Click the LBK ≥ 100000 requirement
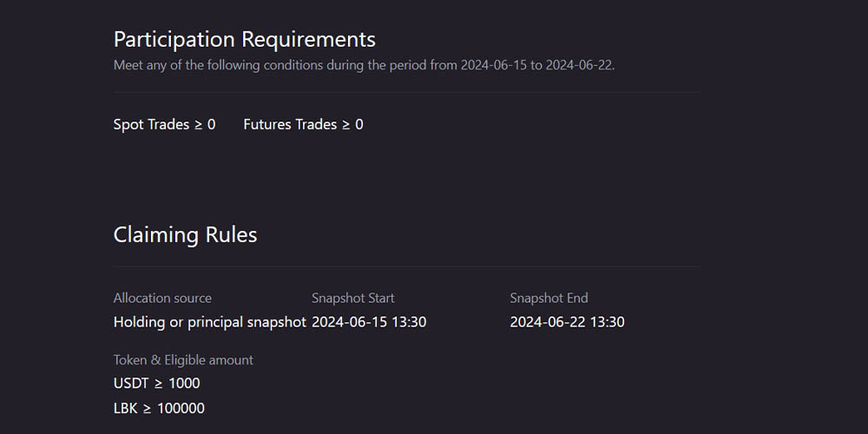Image resolution: width=868 pixels, height=434 pixels. coord(159,408)
